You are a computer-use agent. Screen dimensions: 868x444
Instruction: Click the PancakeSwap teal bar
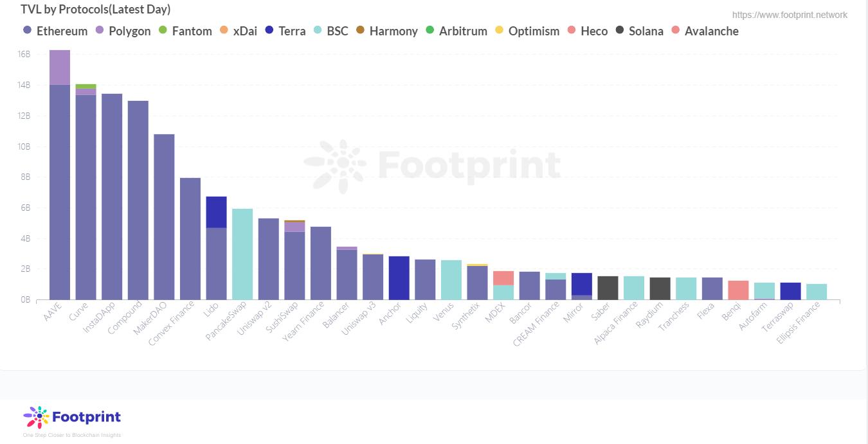(242, 254)
